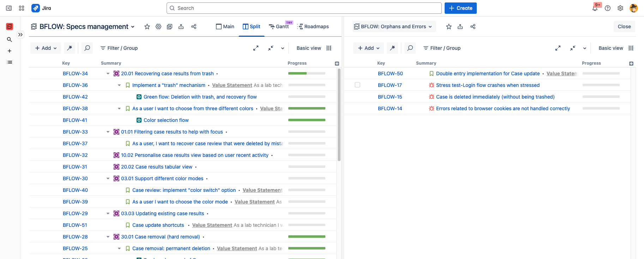Switch to the Gantt tab

[x=279, y=27]
